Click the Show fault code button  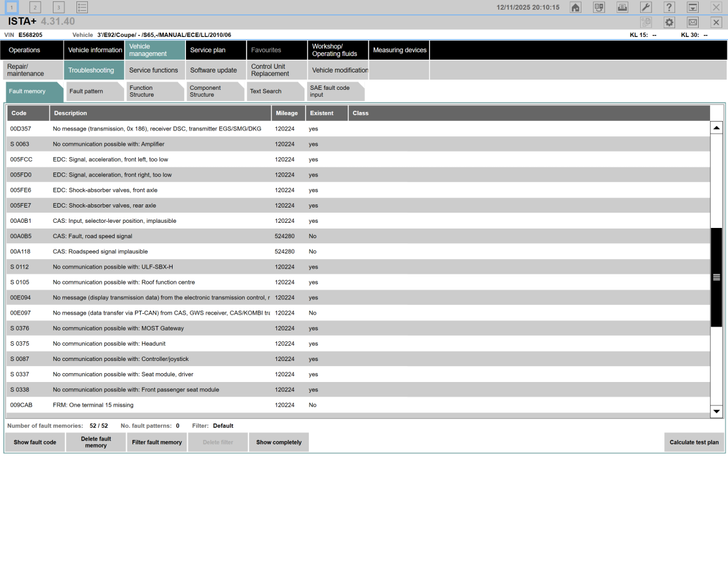[35, 442]
